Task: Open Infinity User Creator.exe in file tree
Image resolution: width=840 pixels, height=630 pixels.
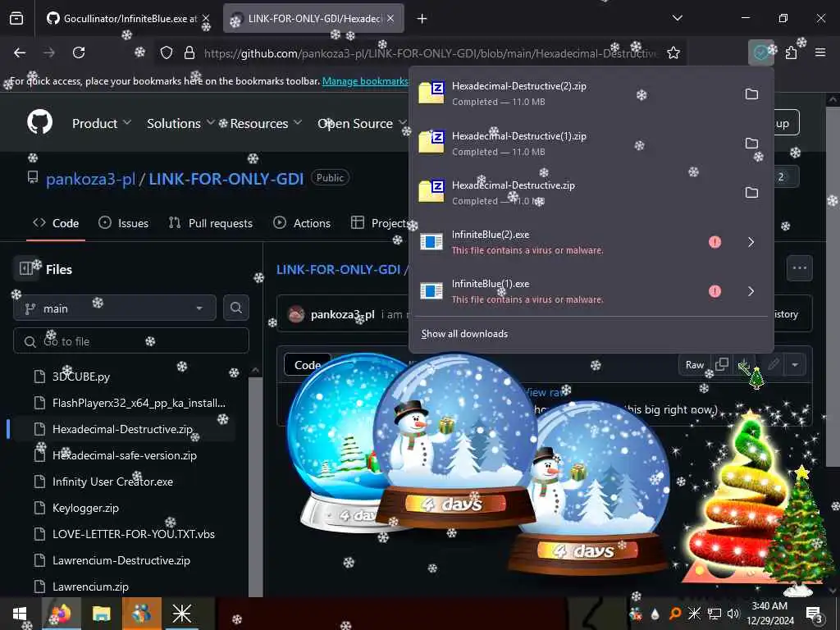Action: (x=112, y=482)
